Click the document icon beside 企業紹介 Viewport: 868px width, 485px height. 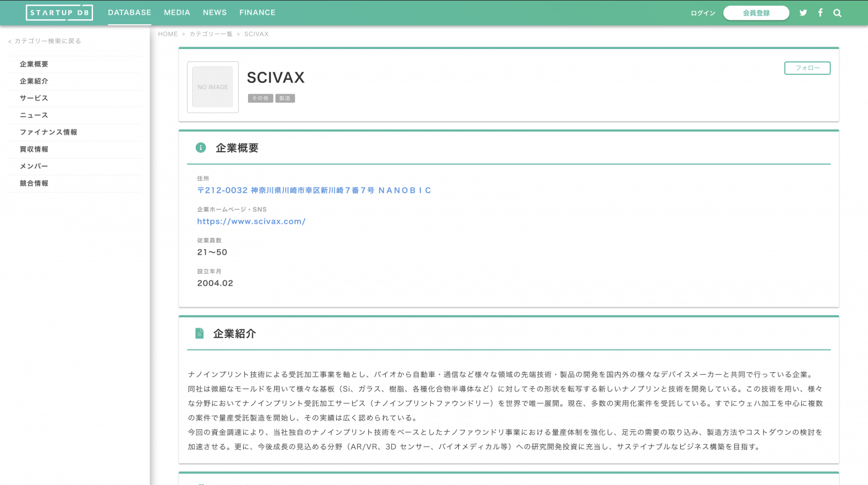[x=199, y=333]
